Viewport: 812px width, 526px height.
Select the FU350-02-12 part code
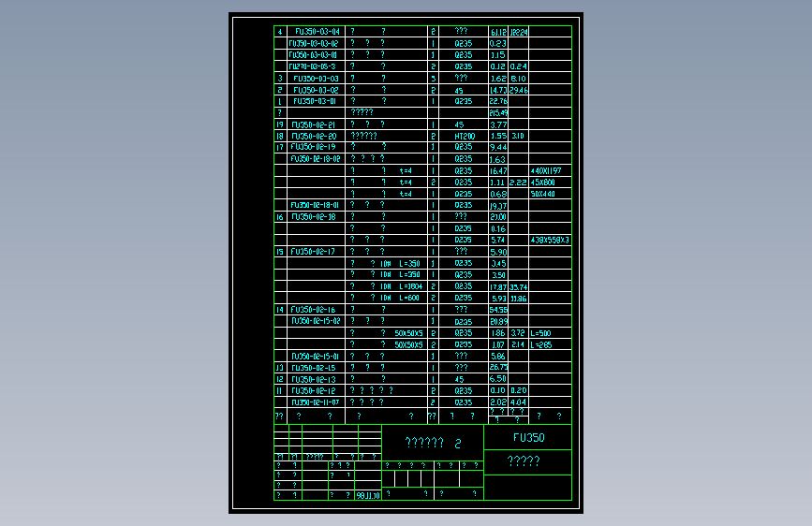pos(314,391)
